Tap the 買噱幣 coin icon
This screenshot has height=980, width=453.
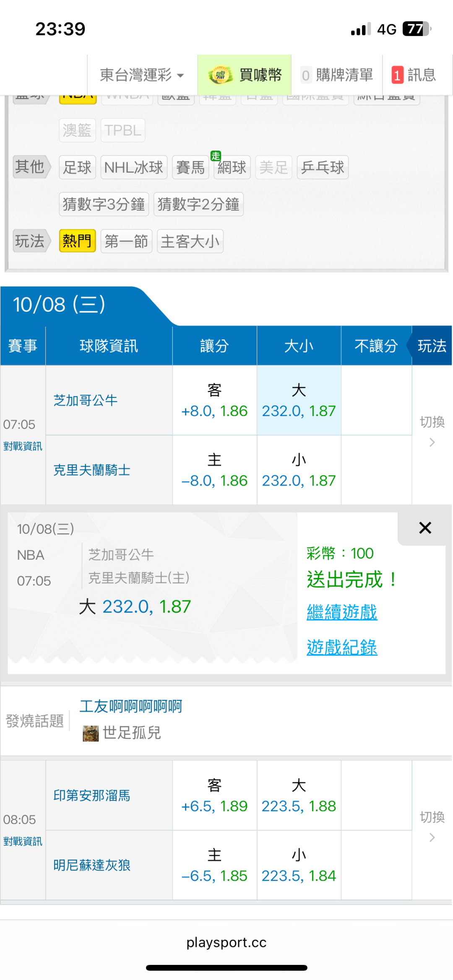(220, 75)
